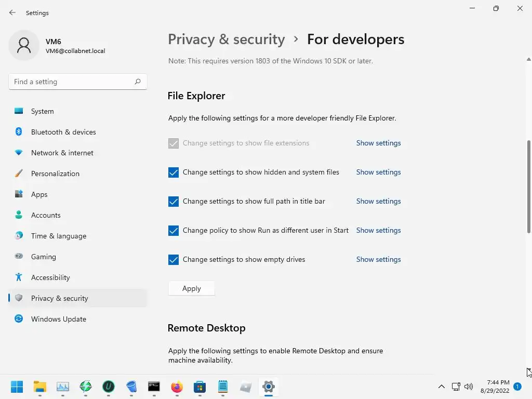Screen dimensions: 532x399
Task: Open Windows Update section
Action: [x=59, y=319]
